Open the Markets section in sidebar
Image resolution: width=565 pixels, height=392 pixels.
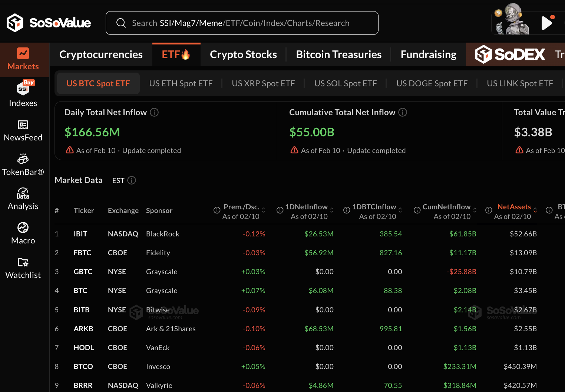click(23, 59)
